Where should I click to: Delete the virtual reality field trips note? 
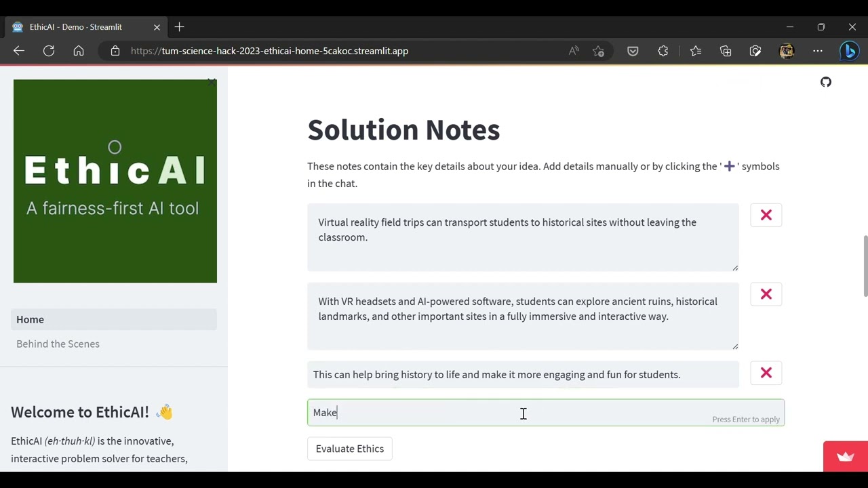point(766,215)
